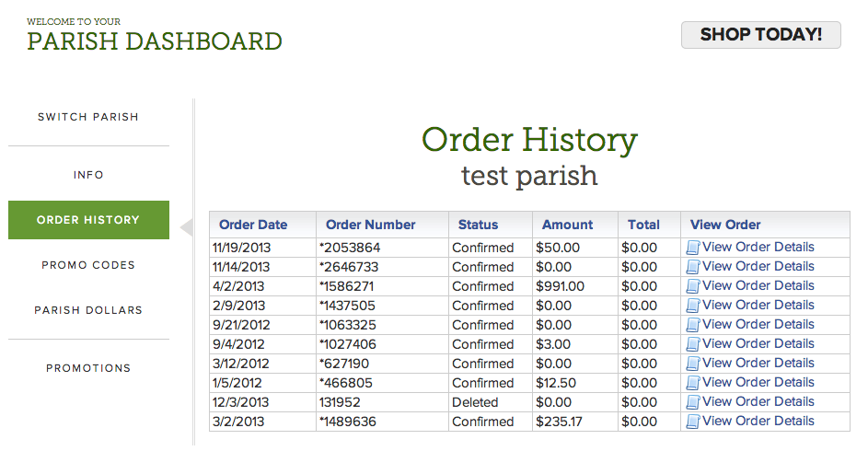This screenshot has width=868, height=451.
Task: Click the document icon for order *1437505
Action: coord(693,306)
